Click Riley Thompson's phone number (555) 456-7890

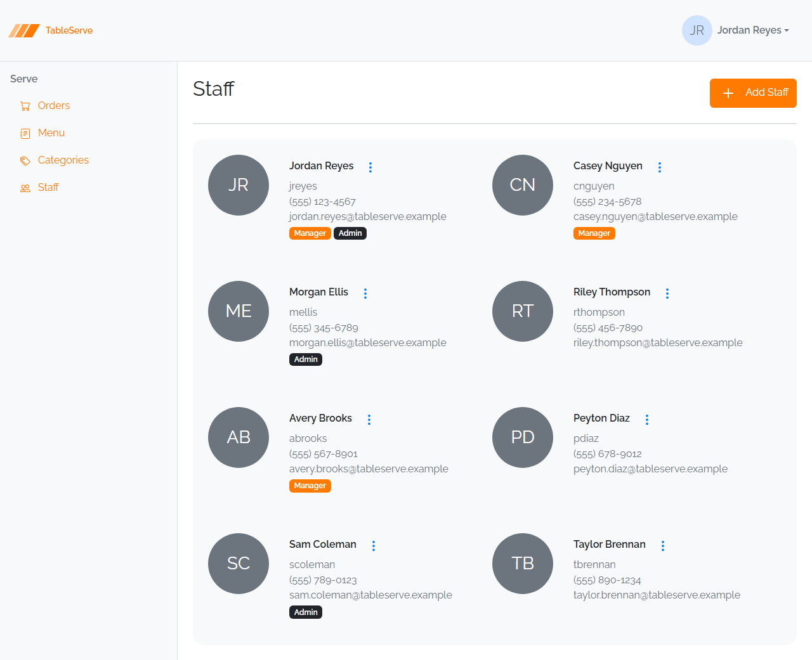click(x=608, y=328)
